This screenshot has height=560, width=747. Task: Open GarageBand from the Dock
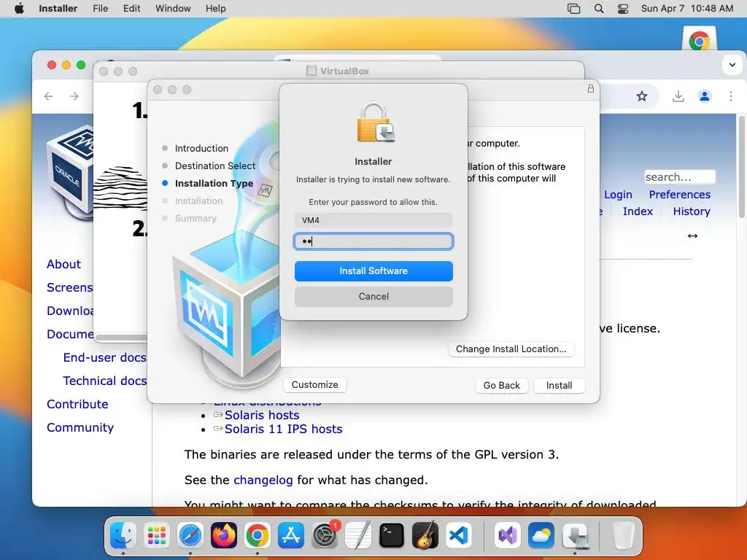[x=425, y=535]
